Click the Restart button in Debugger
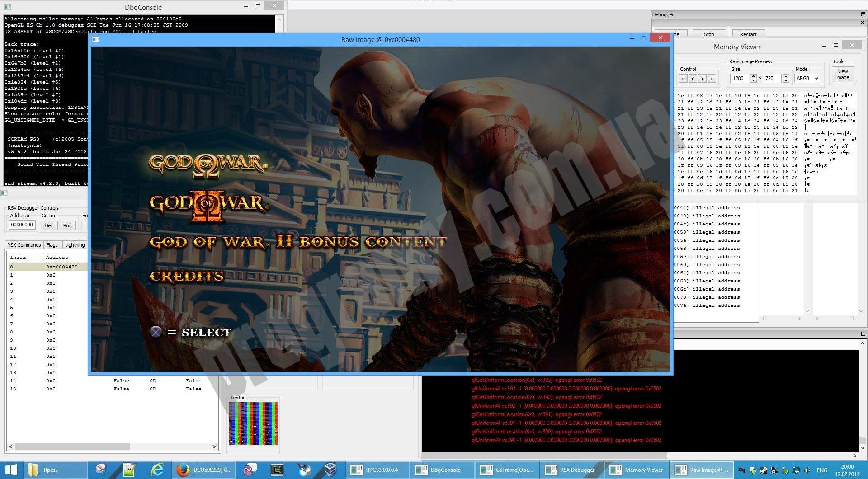 tap(748, 33)
